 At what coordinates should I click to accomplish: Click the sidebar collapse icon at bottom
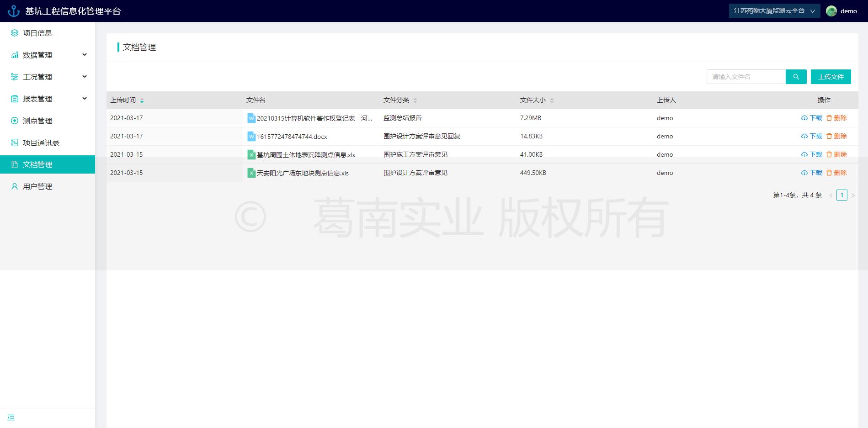tap(11, 417)
